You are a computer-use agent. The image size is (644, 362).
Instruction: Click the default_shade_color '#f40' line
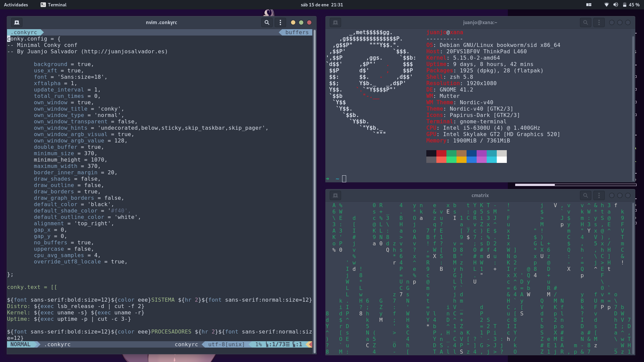82,211
